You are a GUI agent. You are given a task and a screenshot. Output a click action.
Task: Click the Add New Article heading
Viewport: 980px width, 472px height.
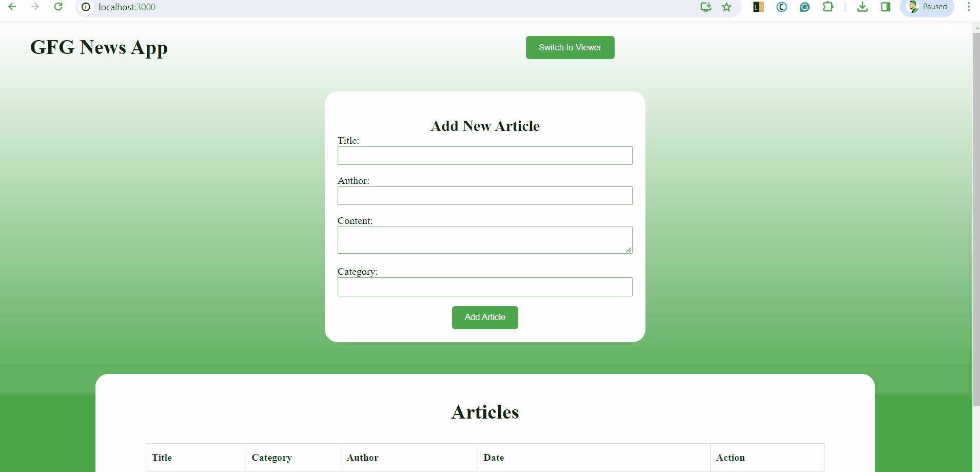[485, 126]
